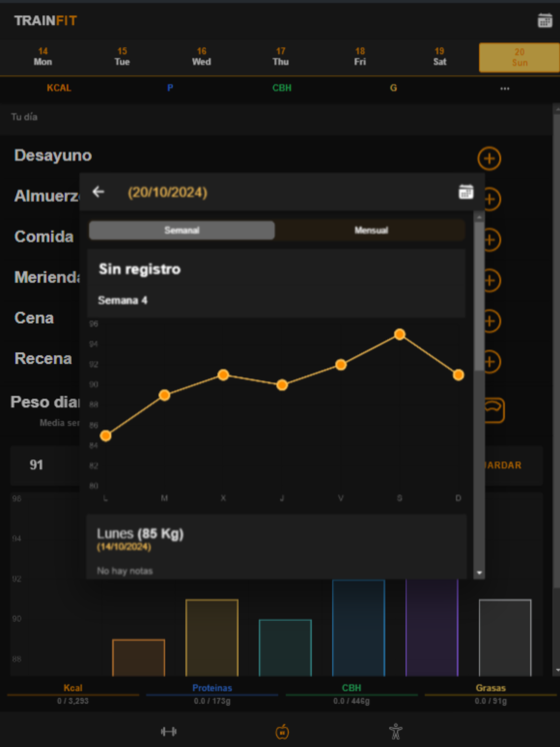Select Thursday 17 in the week strip
560x747 pixels.
281,57
